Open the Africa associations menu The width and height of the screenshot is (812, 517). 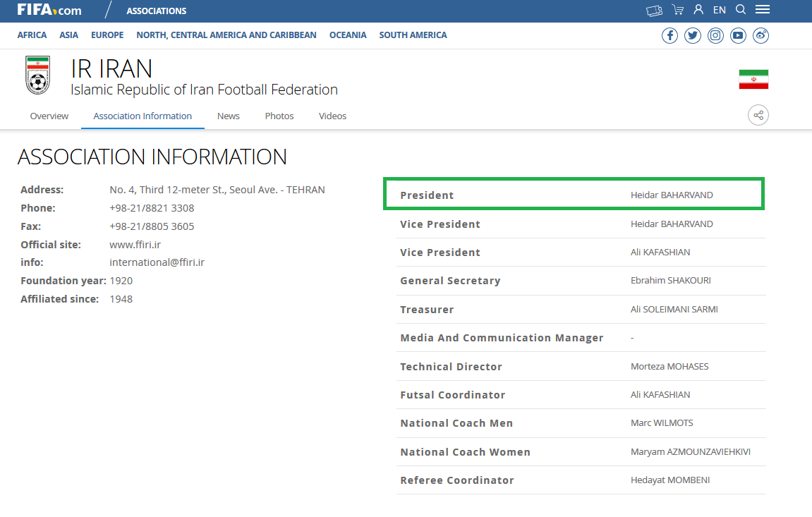(x=32, y=35)
